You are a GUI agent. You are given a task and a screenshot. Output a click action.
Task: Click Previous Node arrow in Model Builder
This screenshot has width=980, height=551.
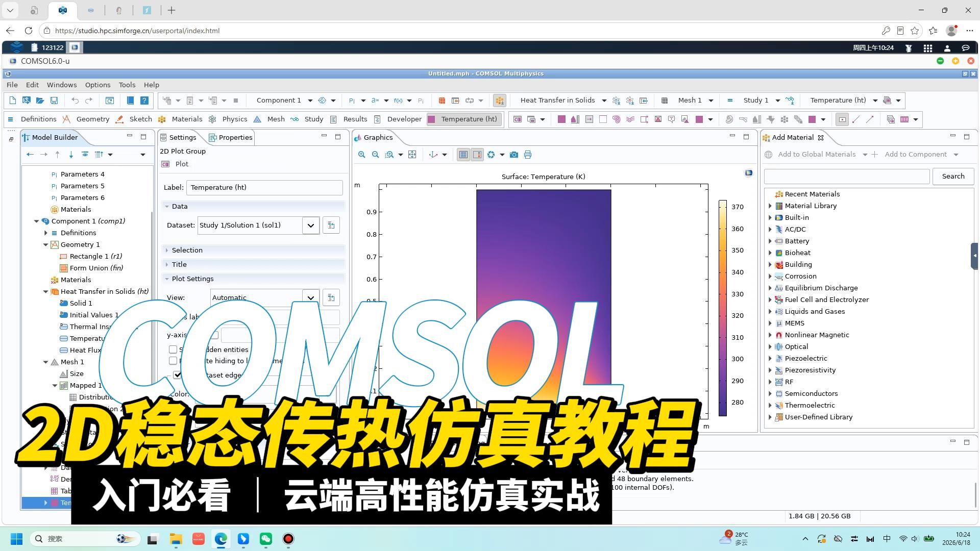click(30, 154)
